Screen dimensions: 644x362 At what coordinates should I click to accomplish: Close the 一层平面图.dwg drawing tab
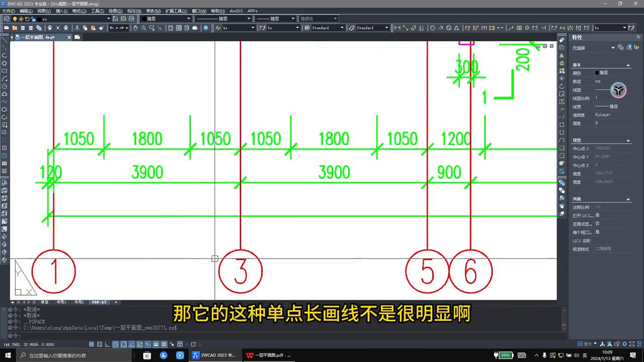tap(68, 37)
